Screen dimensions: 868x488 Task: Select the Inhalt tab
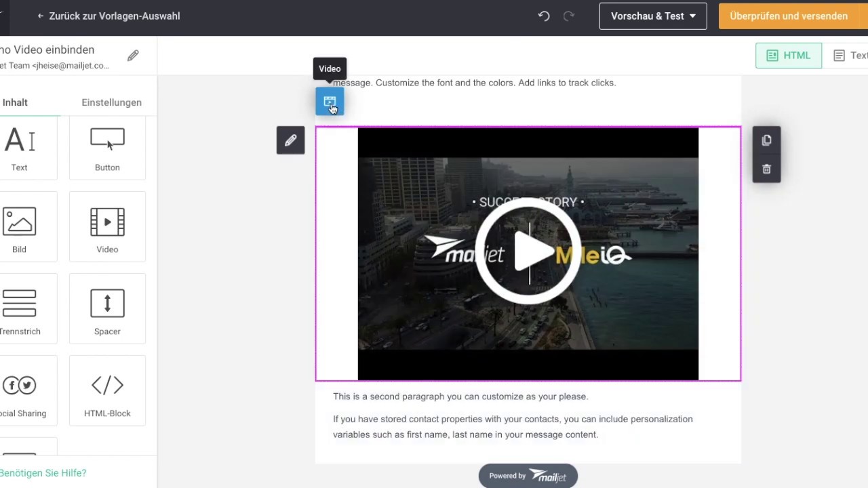(x=15, y=102)
